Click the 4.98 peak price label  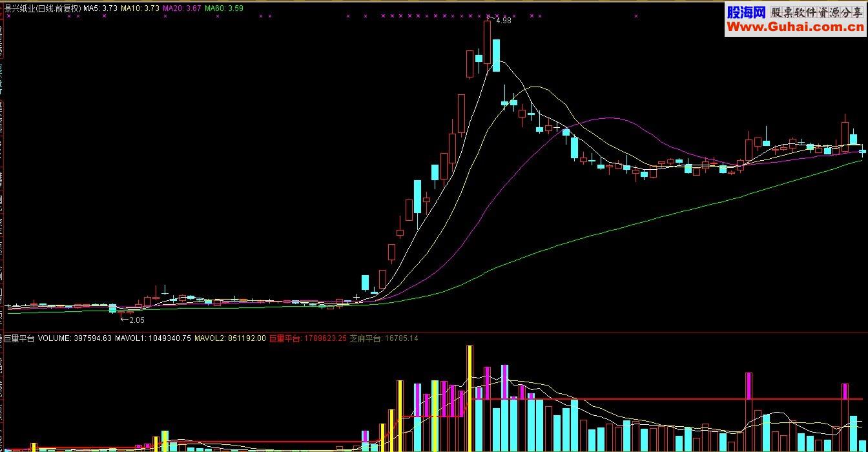pos(503,21)
